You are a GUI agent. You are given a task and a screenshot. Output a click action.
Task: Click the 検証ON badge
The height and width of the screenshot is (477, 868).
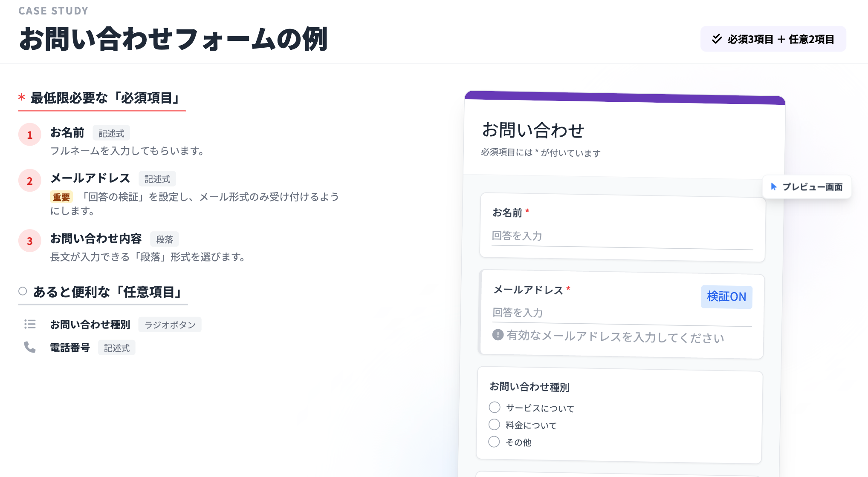(x=726, y=296)
